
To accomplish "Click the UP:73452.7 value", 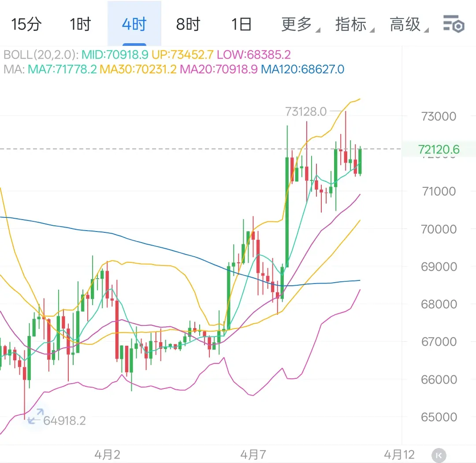I will [182, 55].
